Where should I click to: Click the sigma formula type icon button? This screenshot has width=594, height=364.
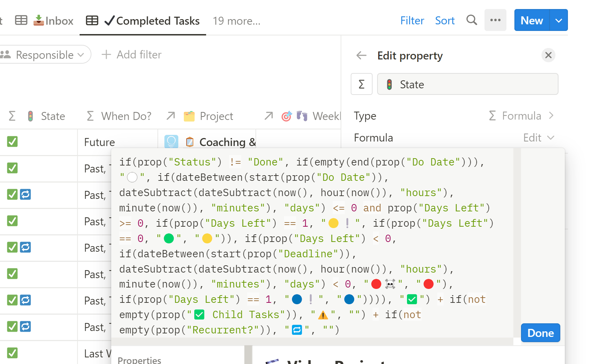361,84
